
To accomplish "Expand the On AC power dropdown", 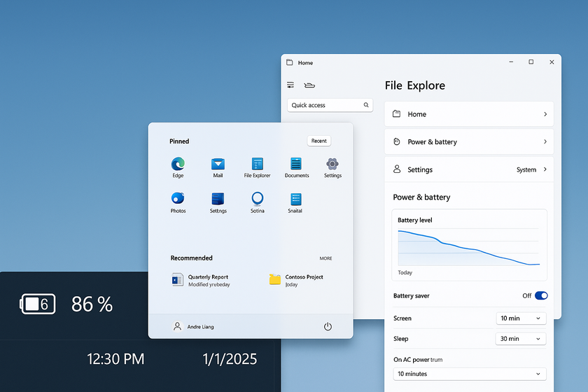I will point(469,374).
